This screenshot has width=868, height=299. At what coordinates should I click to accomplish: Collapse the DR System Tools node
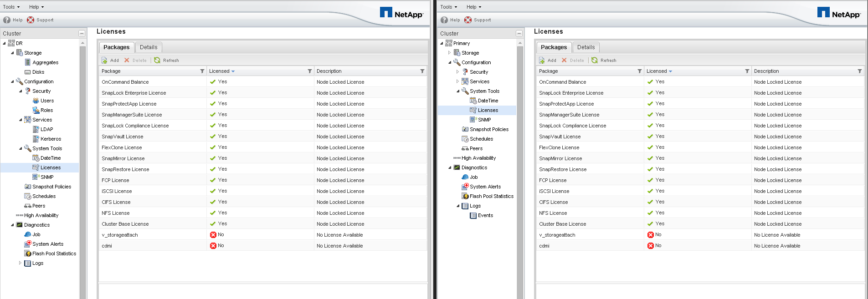(x=21, y=148)
